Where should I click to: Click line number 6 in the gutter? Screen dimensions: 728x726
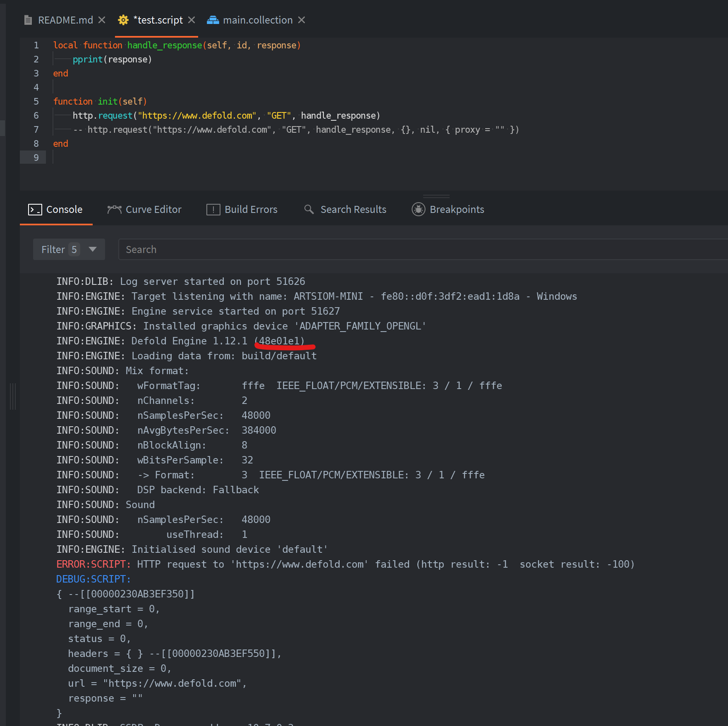tap(36, 116)
